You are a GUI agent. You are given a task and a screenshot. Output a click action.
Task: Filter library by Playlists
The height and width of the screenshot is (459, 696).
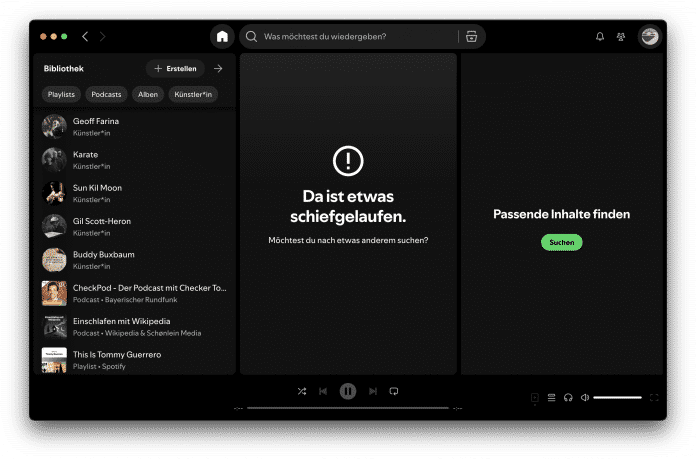point(61,94)
